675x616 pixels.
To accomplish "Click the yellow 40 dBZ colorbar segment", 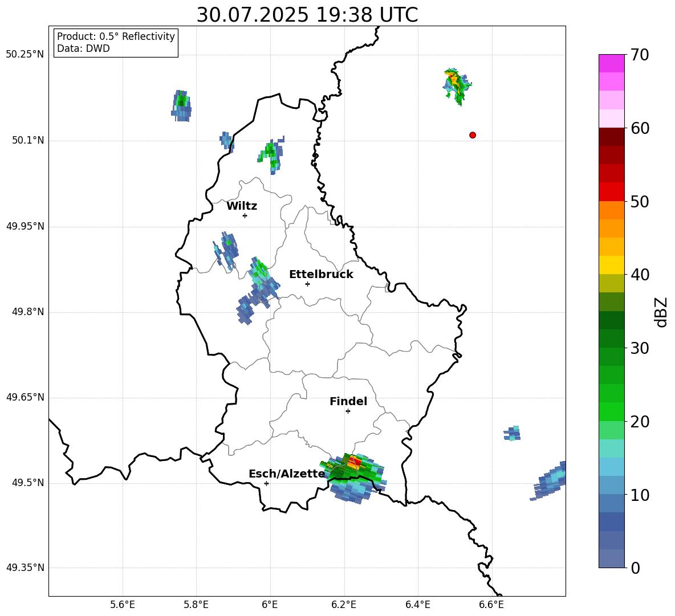I will pos(611,265).
